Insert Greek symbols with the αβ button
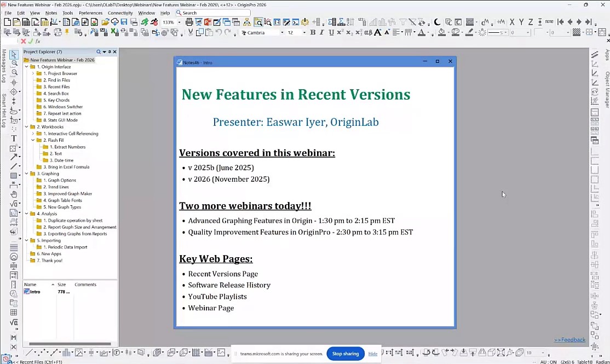The width and height of the screenshot is (610, 364). pyautogui.click(x=368, y=33)
